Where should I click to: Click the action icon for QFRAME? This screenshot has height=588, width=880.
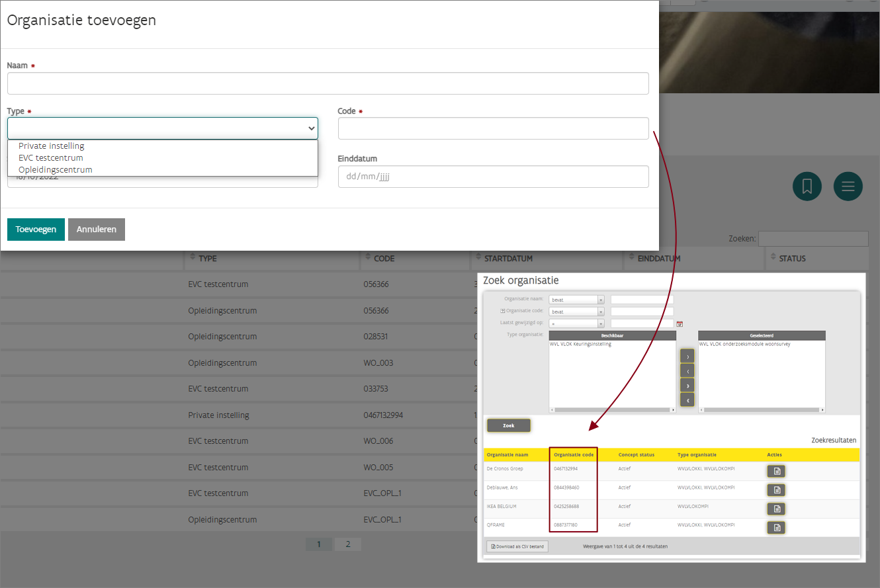point(776,527)
